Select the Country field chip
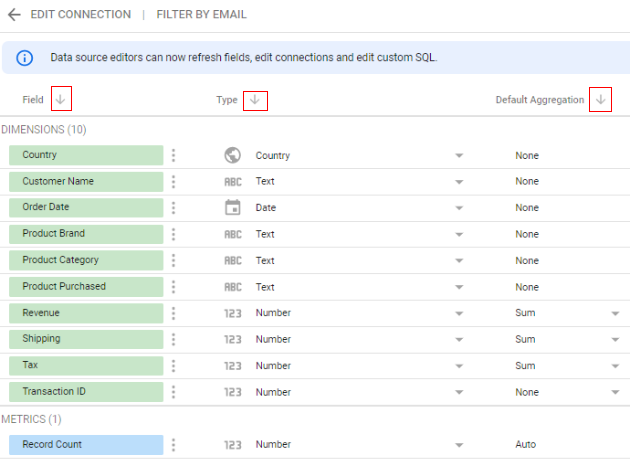Viewport: 630px width, 466px height. (x=86, y=155)
